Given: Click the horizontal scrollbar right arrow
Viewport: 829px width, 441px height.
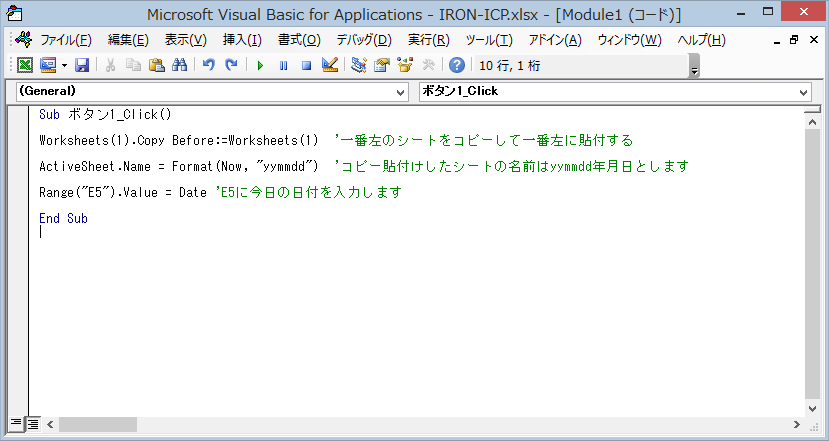Looking at the screenshot, I should coord(797,424).
